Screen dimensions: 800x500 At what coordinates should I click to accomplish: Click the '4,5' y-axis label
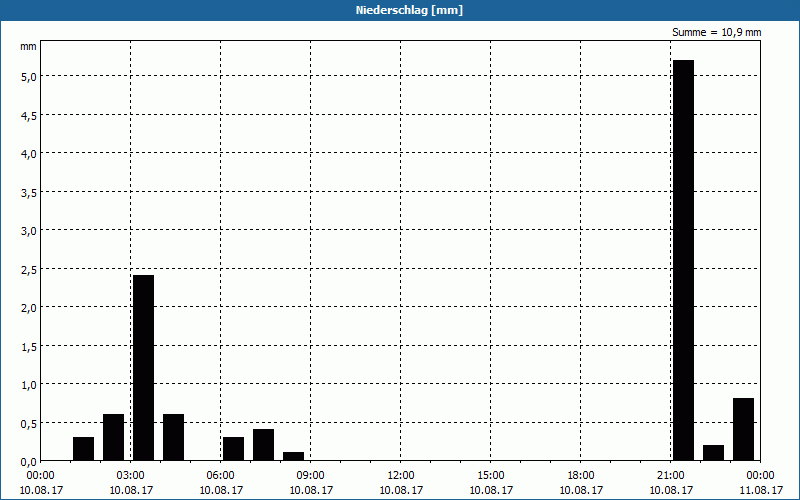tap(29, 115)
